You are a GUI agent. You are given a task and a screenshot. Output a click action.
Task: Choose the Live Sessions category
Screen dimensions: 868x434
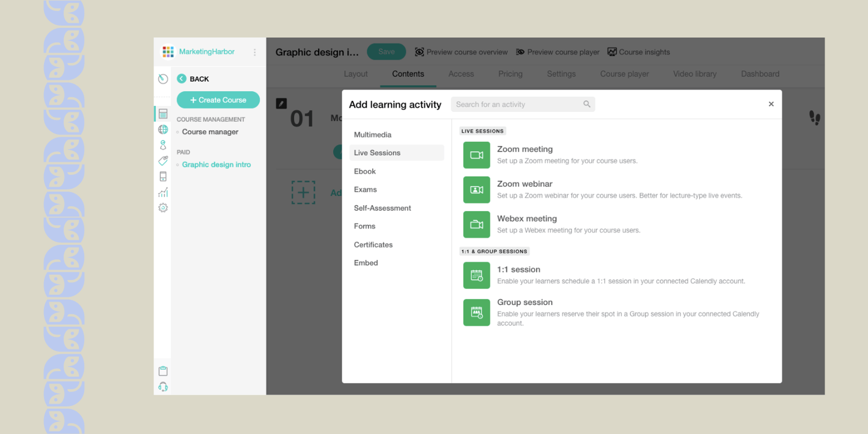point(397,153)
